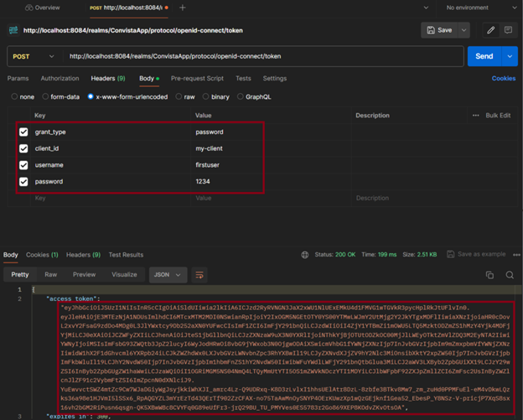Uncheck the client_id parameter row
This screenshot has width=523, height=420.
point(23,148)
